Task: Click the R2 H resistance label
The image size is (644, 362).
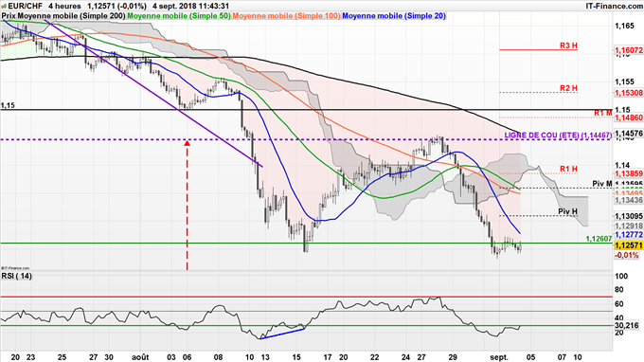Action: click(x=568, y=88)
